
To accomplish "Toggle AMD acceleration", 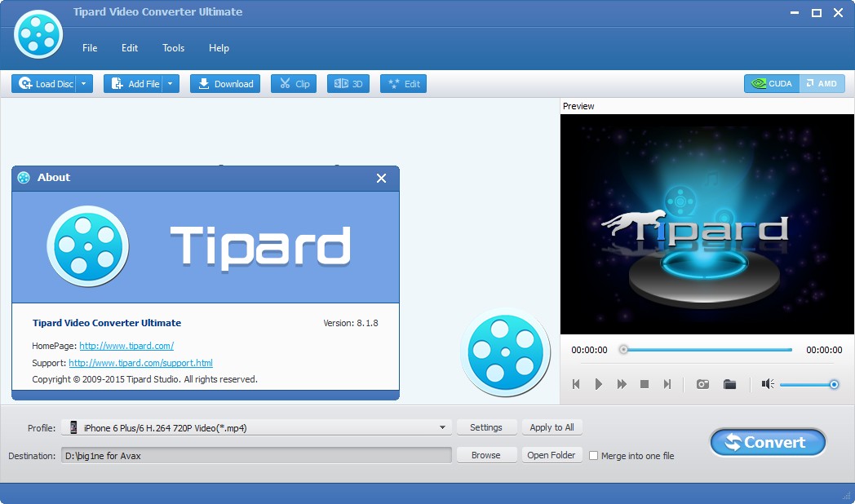I will point(822,83).
